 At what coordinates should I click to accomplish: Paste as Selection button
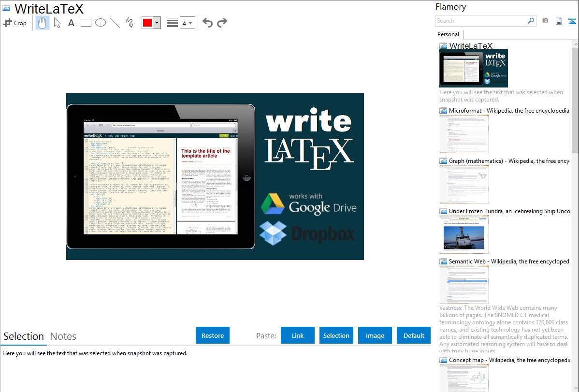pyautogui.click(x=336, y=335)
